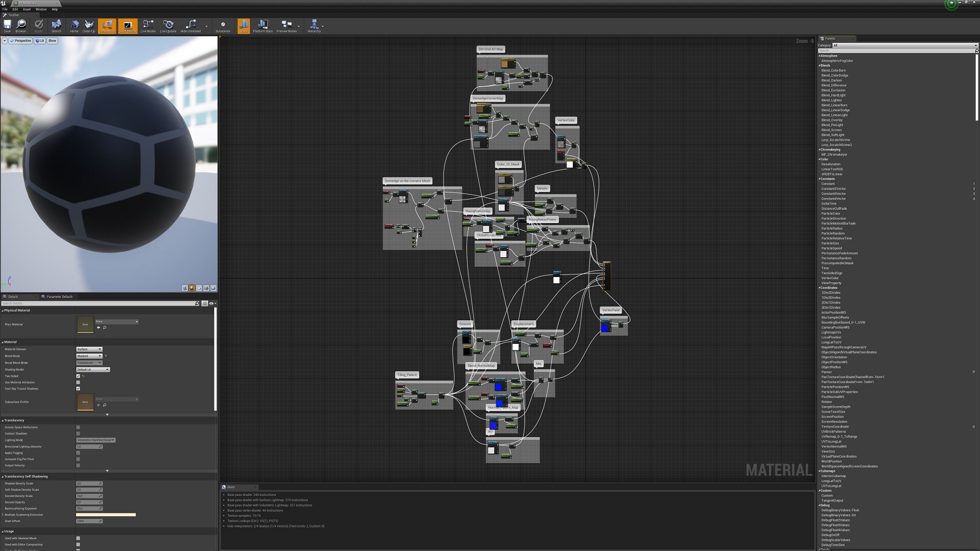The image size is (980, 551).
Task: Expand the Multiple Scattering Extinction property
Action: click(x=3, y=515)
